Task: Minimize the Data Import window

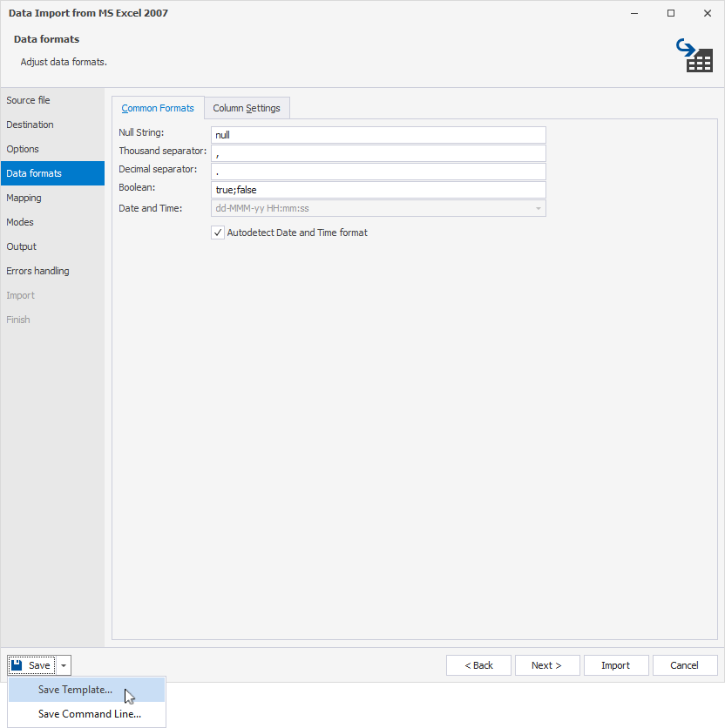Action: click(634, 13)
